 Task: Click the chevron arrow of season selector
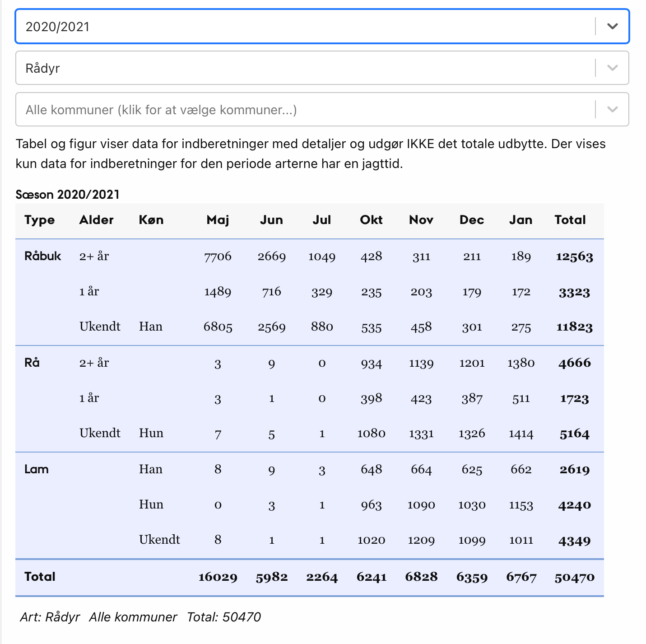coord(612,27)
